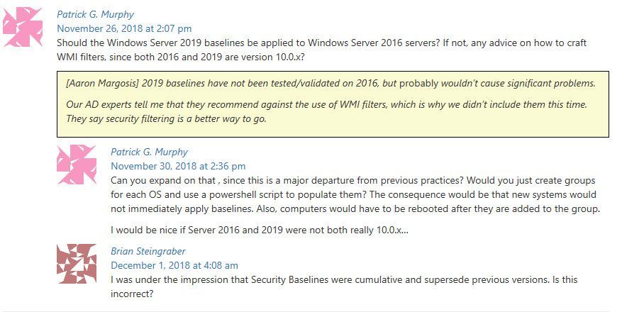Visit the Patrick G. Murphy link above the November 30 reply

[149, 152]
